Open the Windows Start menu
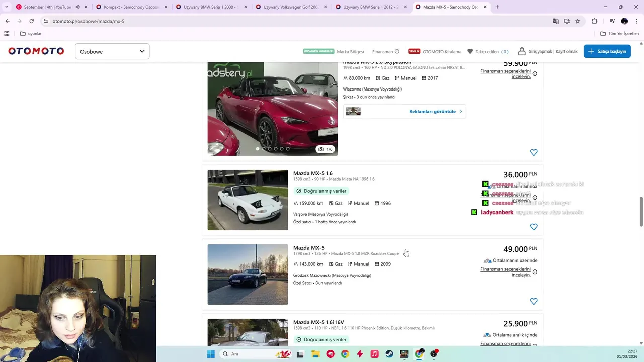 210,354
